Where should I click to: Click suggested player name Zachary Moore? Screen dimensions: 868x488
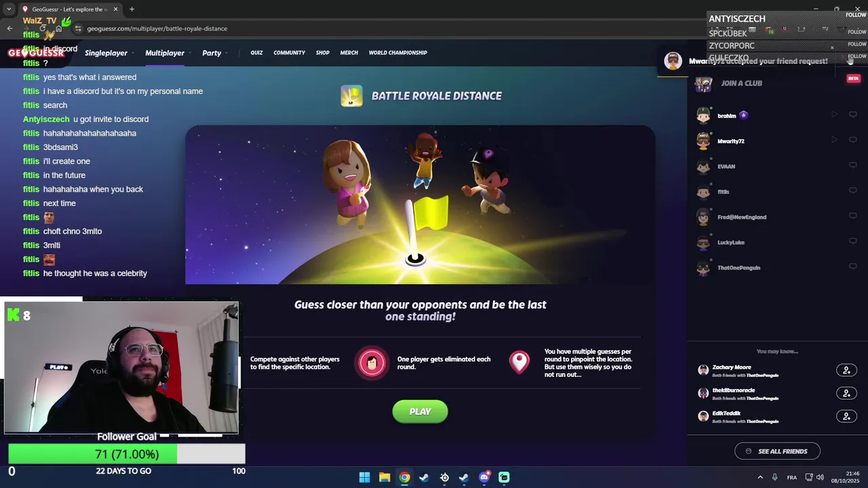pos(732,367)
